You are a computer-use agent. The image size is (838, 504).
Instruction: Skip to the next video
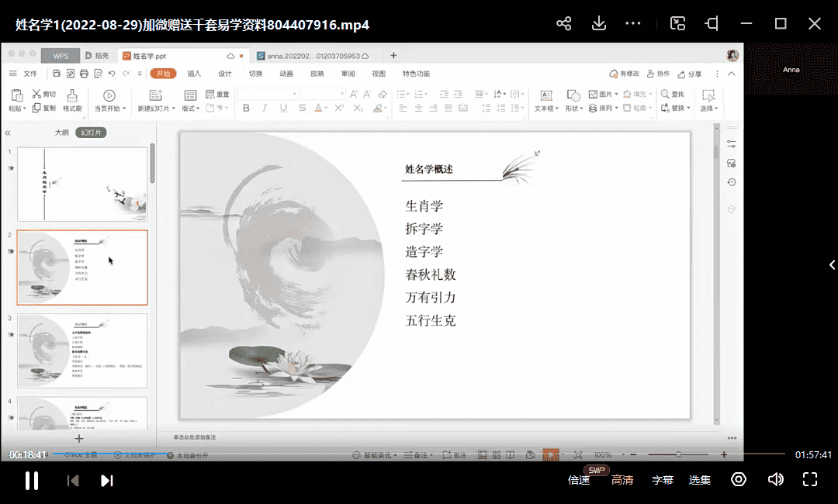[x=107, y=481]
